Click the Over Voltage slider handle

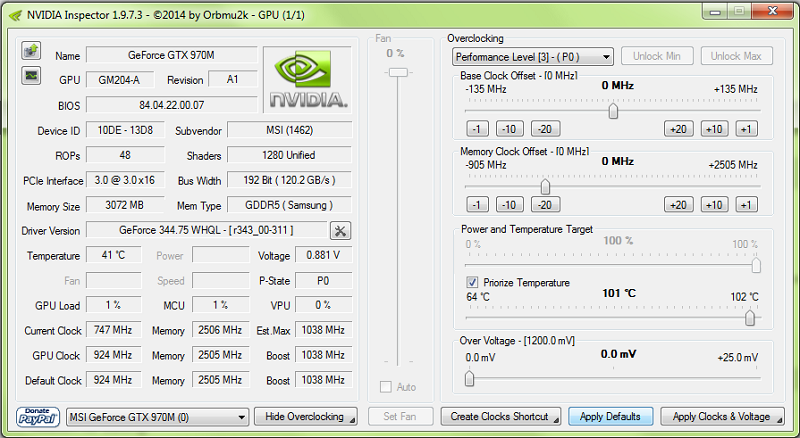[469, 379]
